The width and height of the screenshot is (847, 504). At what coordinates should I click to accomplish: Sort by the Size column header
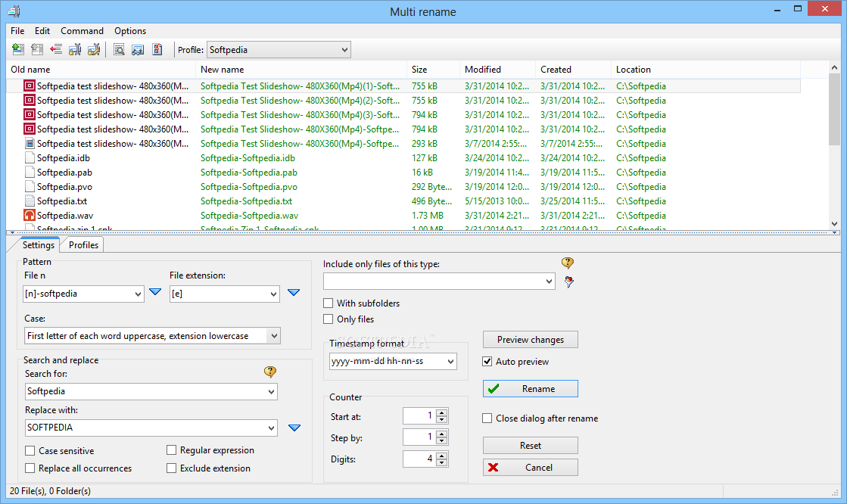pyautogui.click(x=433, y=69)
